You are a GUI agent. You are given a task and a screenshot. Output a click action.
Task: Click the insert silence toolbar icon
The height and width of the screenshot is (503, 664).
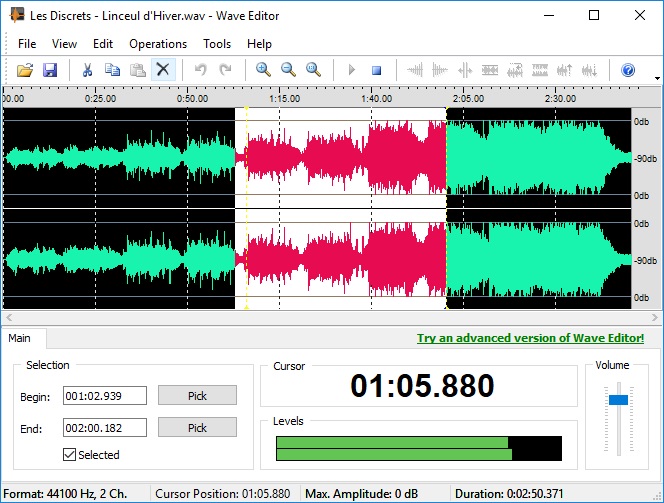click(x=465, y=70)
